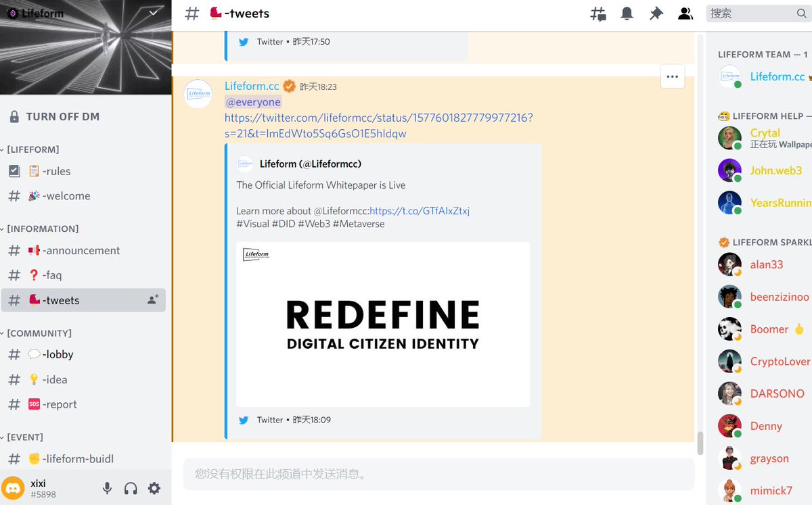Open the lobby channel
This screenshot has width=812, height=505.
(84, 354)
